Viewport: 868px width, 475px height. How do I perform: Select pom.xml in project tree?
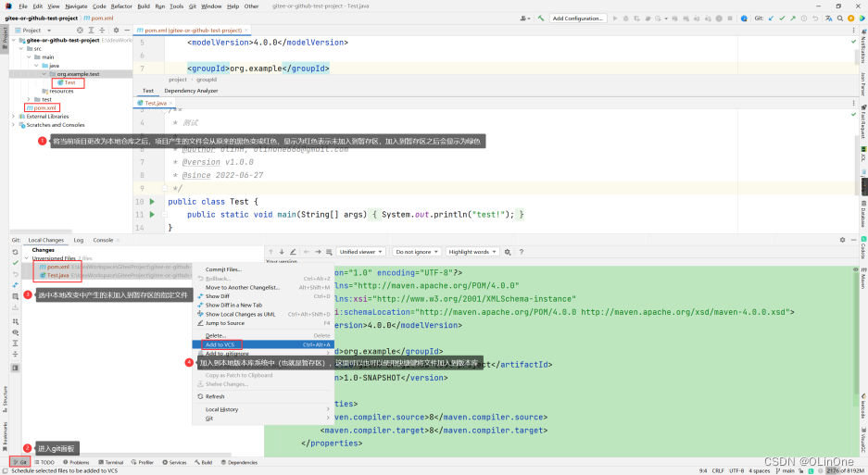[x=42, y=108]
